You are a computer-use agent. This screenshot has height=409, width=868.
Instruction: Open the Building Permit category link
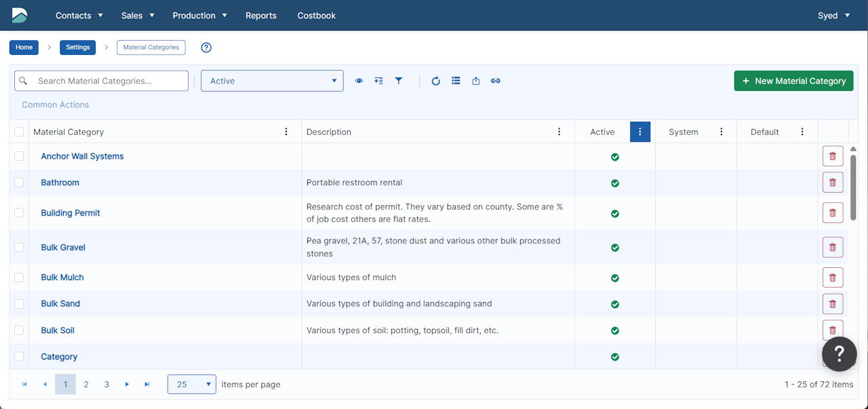tap(71, 213)
